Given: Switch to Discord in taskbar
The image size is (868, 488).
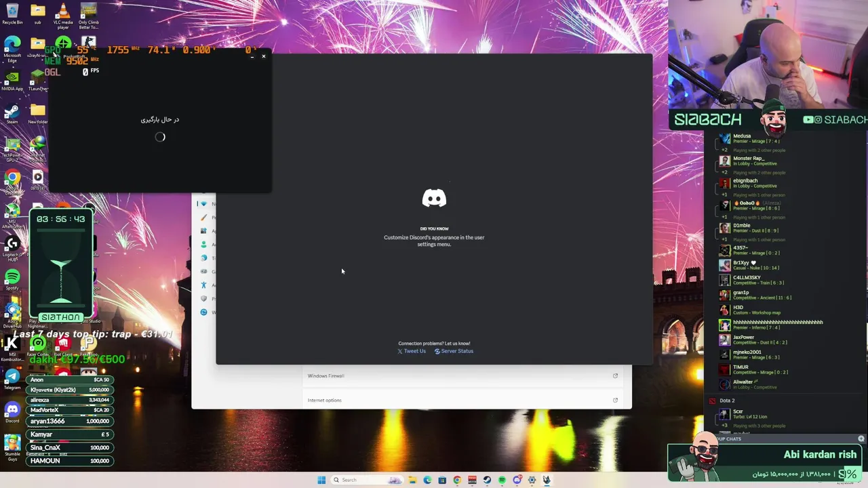Looking at the screenshot, I should 517,480.
